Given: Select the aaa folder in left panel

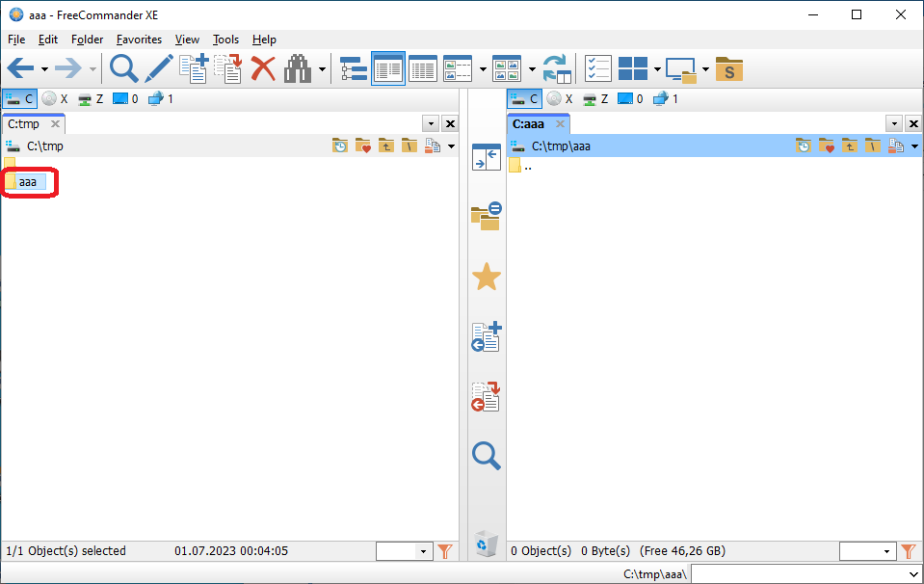Looking at the screenshot, I should point(28,182).
